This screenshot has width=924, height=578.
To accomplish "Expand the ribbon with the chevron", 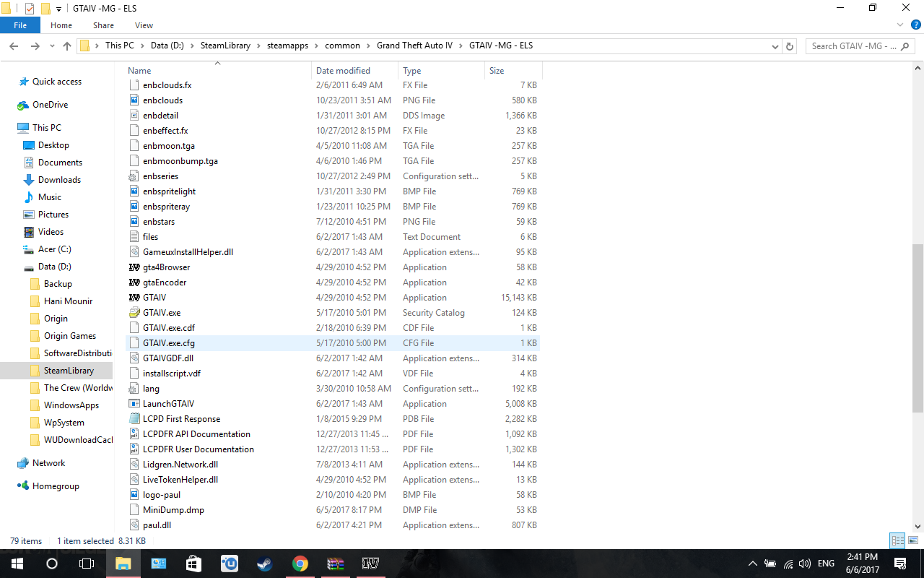I will [x=900, y=25].
